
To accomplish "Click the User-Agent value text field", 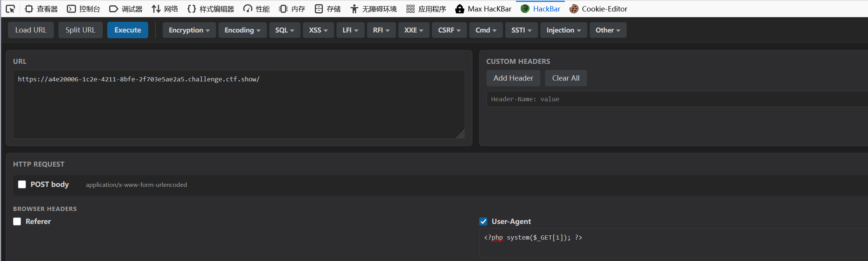I will 674,243.
